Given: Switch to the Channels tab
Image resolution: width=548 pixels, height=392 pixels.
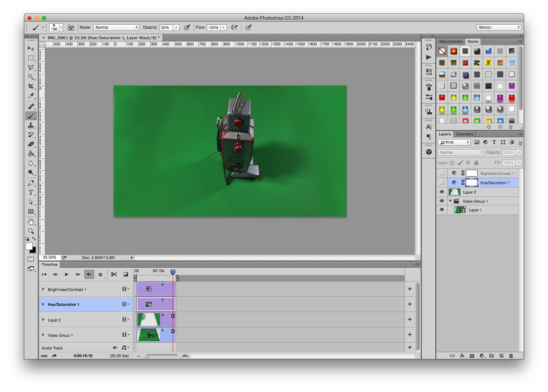Looking at the screenshot, I should pos(465,134).
